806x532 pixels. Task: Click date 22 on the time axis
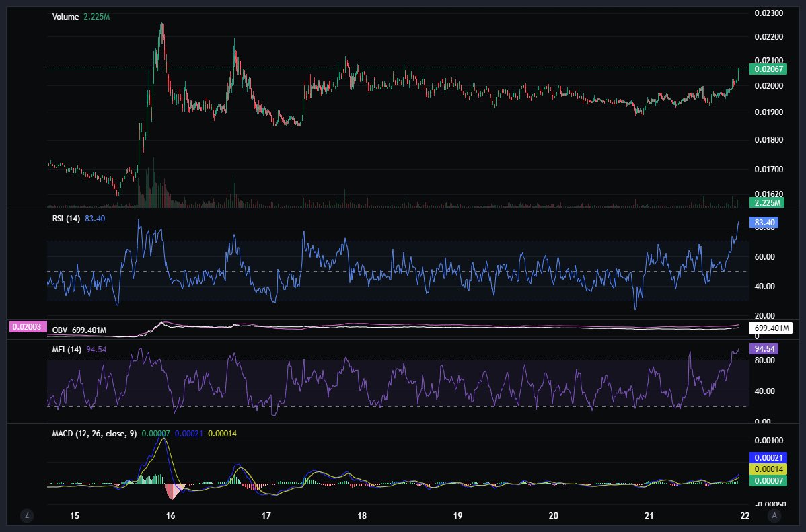[745, 516]
